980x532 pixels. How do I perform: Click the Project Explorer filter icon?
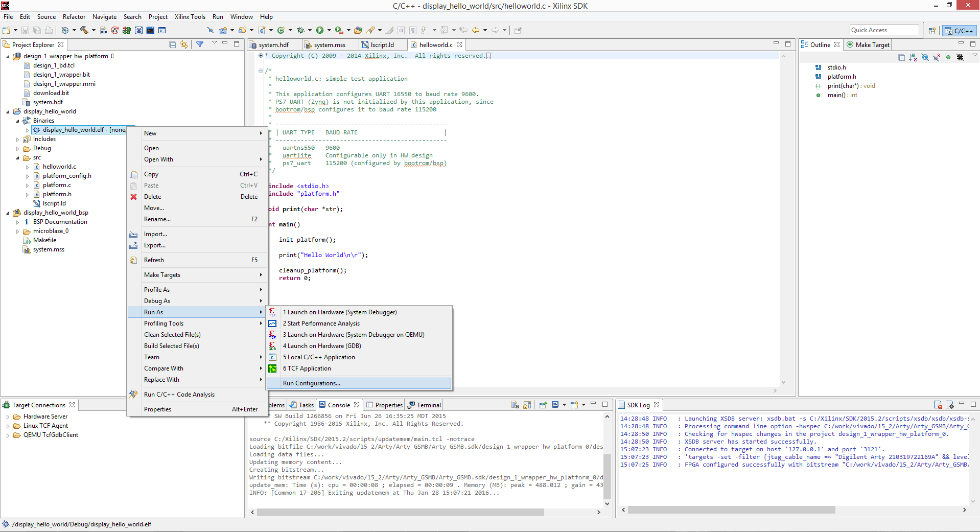click(200, 45)
